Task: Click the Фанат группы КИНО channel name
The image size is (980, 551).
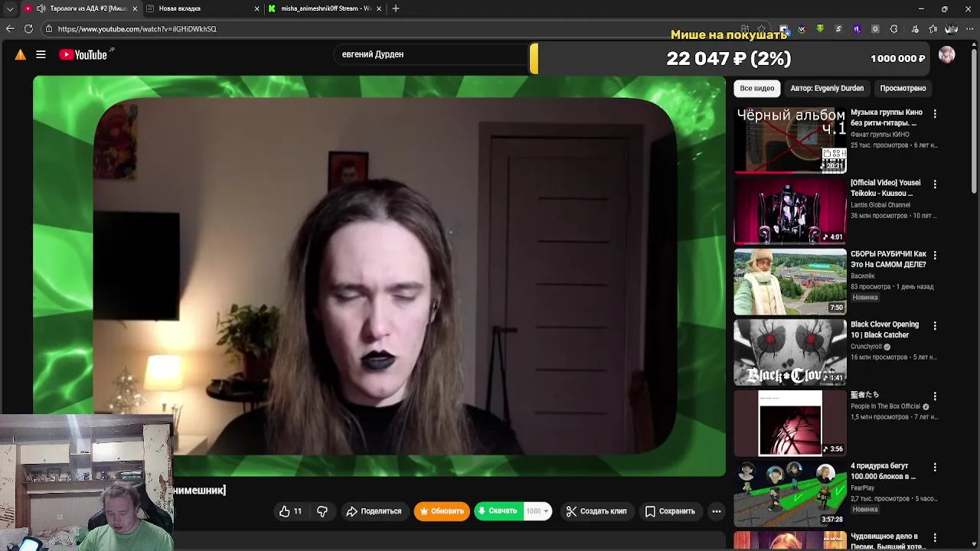Action: 880,135
